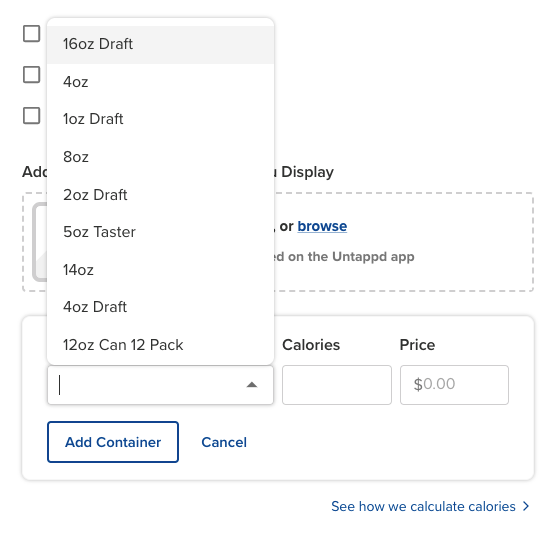
Task: Click the Price field showing $0.00
Action: click(x=454, y=385)
